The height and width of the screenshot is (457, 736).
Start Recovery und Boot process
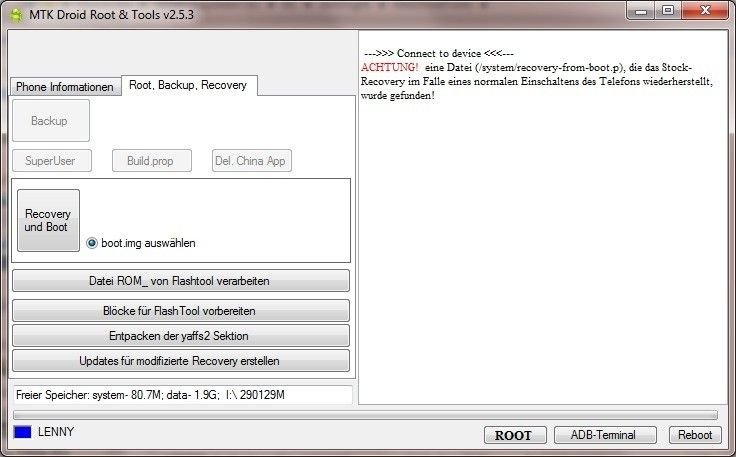(48, 221)
